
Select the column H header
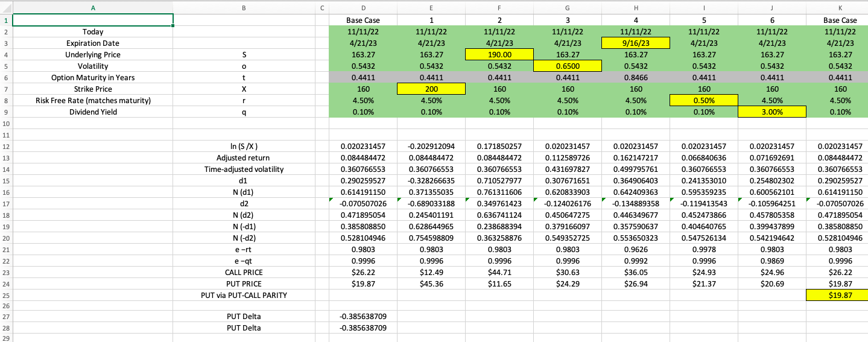coord(636,7)
